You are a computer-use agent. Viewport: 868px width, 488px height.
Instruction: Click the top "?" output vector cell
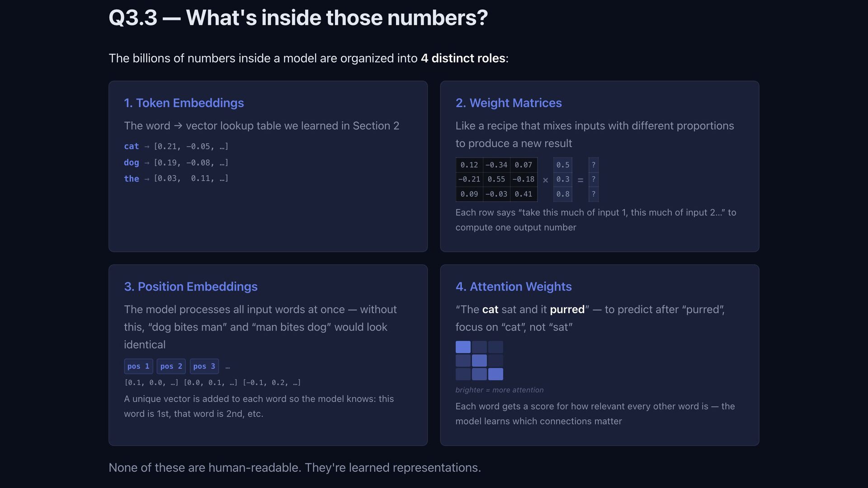593,165
